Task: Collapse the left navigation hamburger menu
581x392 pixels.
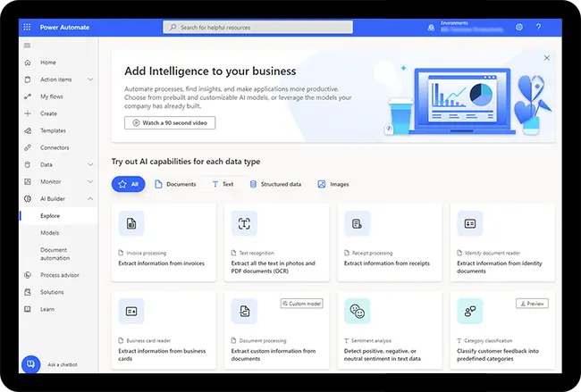Action: [x=27, y=46]
